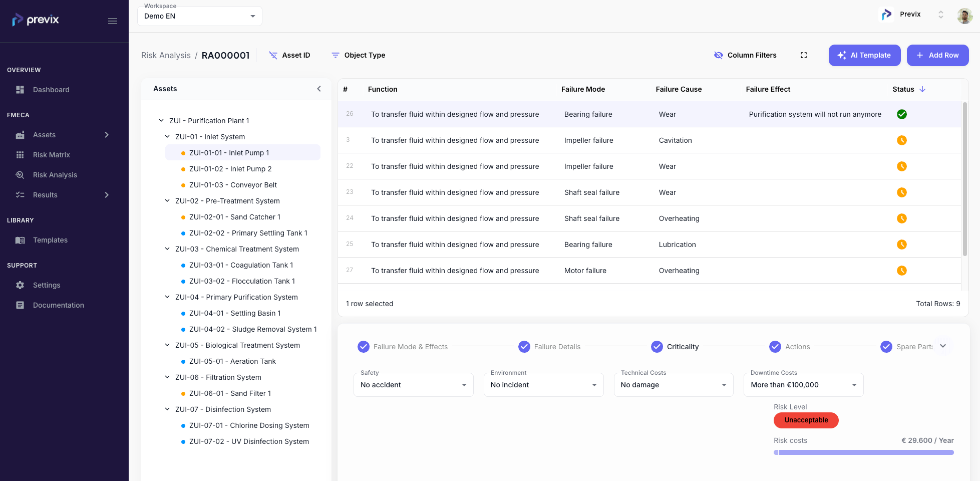Toggle the Asset ID filter

pyautogui.click(x=289, y=55)
